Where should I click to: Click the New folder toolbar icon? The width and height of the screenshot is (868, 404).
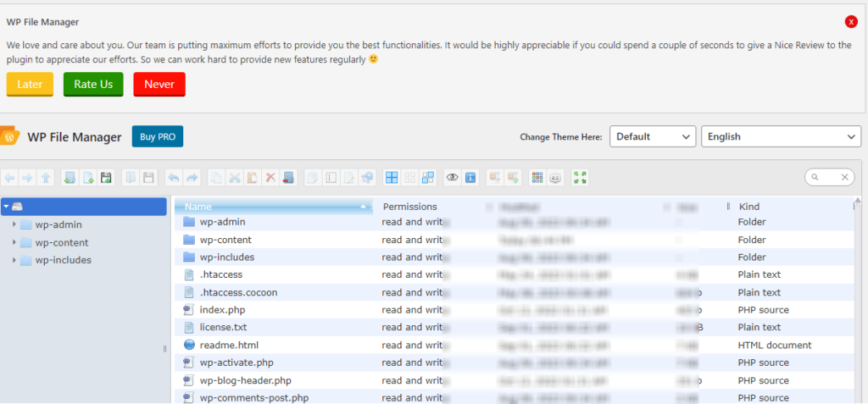[70, 178]
